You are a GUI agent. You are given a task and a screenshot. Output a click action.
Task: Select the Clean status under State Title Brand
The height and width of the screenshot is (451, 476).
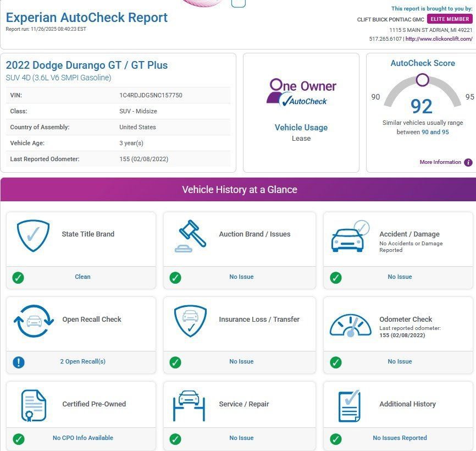point(82,277)
